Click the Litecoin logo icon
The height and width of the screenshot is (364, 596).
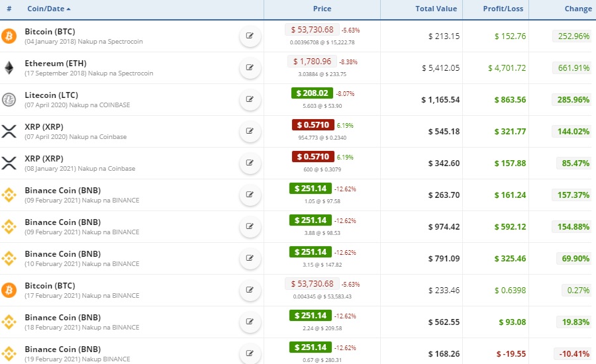pos(9,99)
